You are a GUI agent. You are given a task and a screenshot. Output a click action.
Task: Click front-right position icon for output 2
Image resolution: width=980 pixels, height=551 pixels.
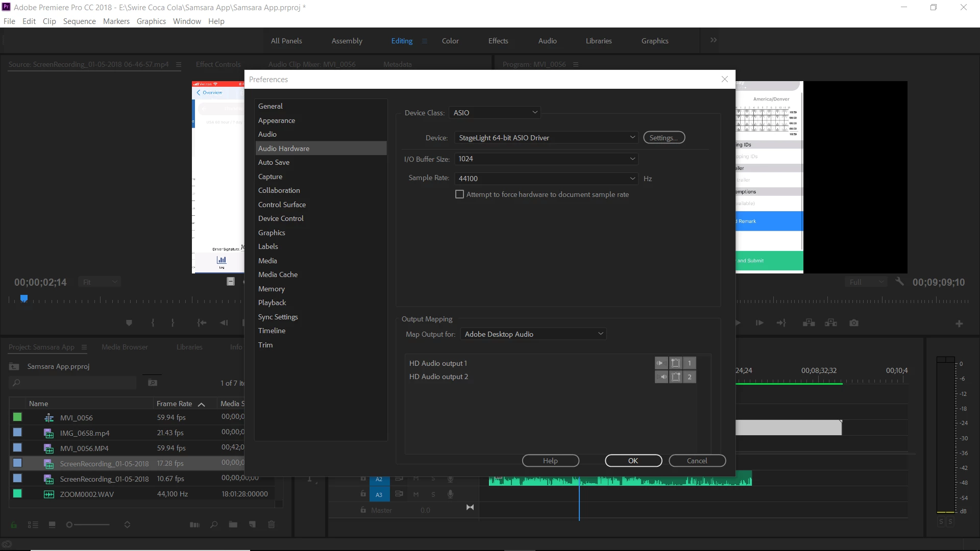675,377
